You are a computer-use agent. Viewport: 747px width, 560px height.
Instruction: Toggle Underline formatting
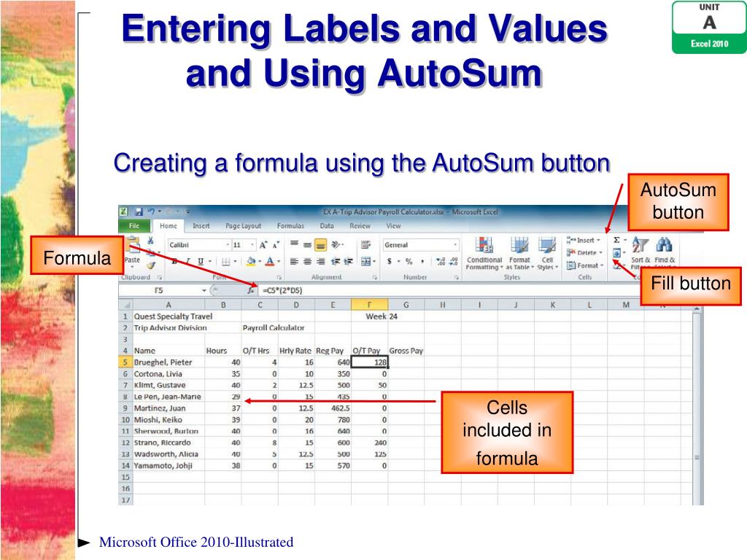201,262
